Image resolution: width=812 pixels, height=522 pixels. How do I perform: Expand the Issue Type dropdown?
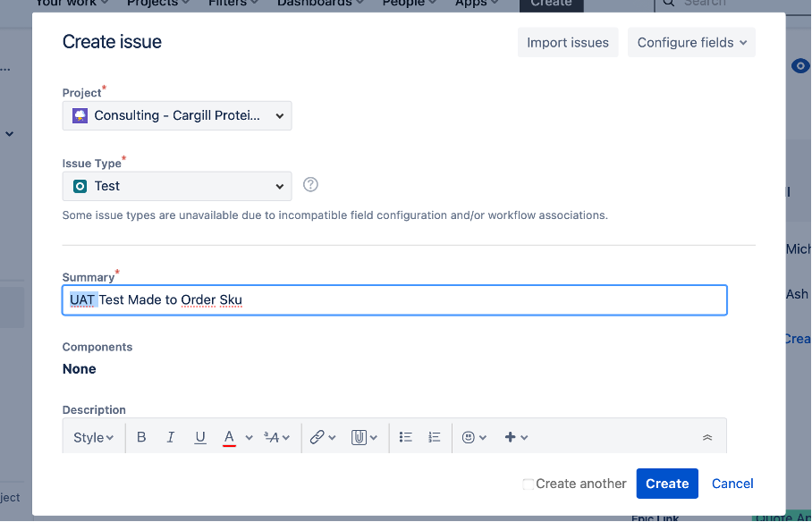[x=177, y=186]
